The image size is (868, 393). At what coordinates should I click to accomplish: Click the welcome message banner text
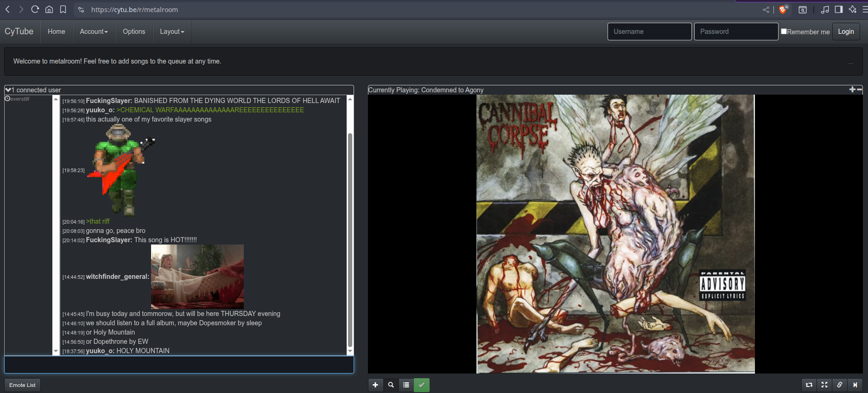[117, 61]
